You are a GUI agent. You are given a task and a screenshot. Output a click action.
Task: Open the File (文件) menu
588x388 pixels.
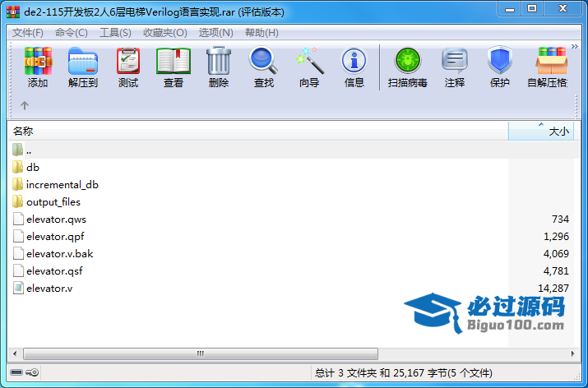[x=28, y=33]
